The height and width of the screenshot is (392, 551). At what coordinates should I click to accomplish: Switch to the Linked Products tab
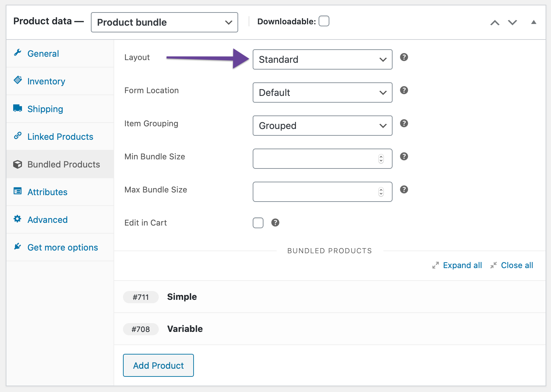click(60, 137)
